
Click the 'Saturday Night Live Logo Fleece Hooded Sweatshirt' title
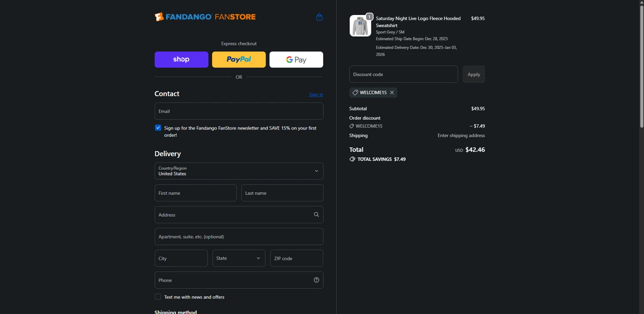coord(418,22)
